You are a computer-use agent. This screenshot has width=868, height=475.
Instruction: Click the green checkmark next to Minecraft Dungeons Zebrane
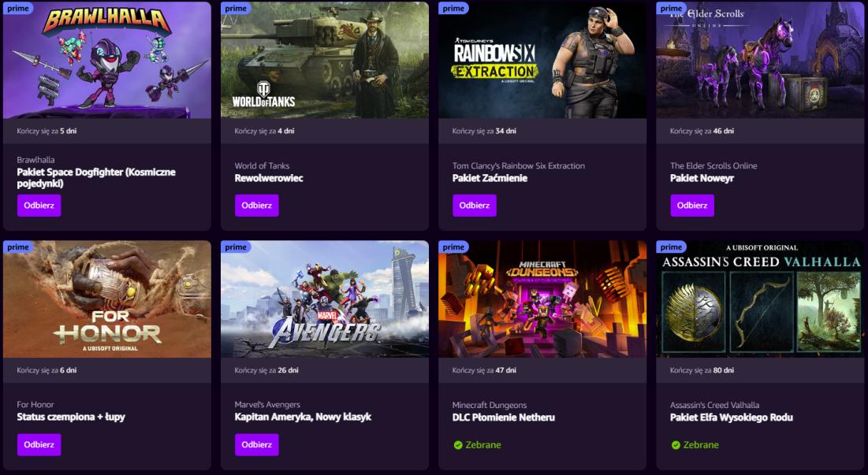pos(458,444)
